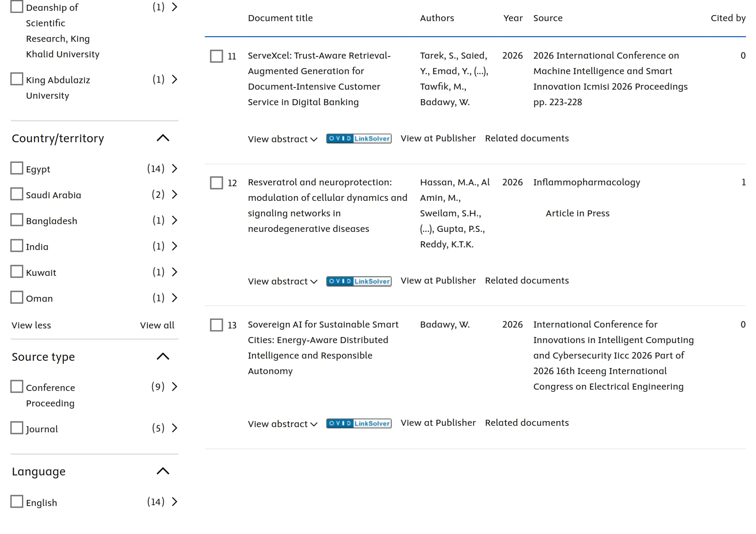The image size is (756, 534).
Task: Tick the Conference Proceeding checkbox
Action: (x=17, y=387)
